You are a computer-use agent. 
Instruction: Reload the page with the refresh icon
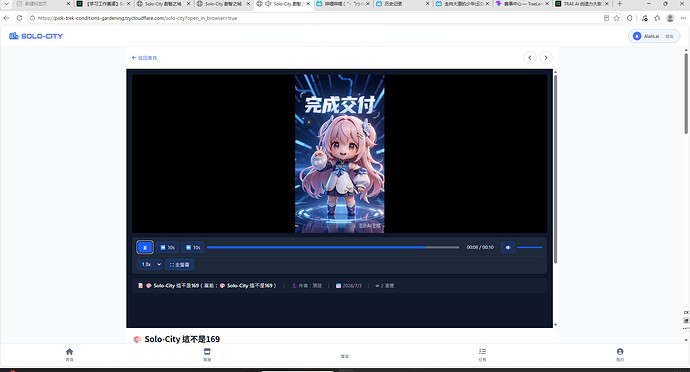click(x=19, y=18)
